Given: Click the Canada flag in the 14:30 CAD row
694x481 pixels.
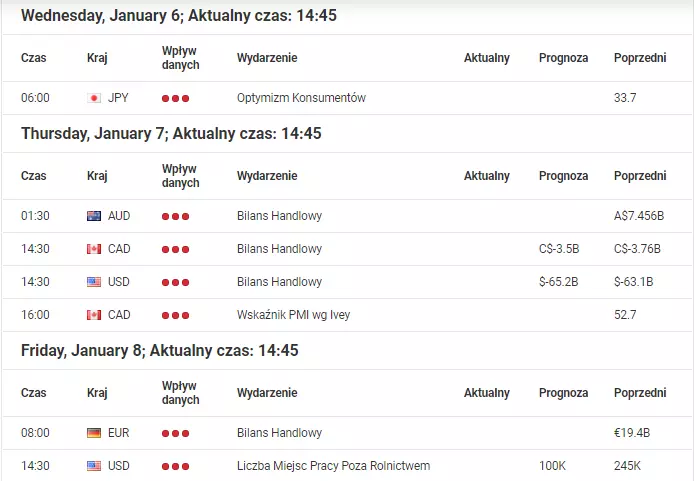Looking at the screenshot, I should pos(94,249).
